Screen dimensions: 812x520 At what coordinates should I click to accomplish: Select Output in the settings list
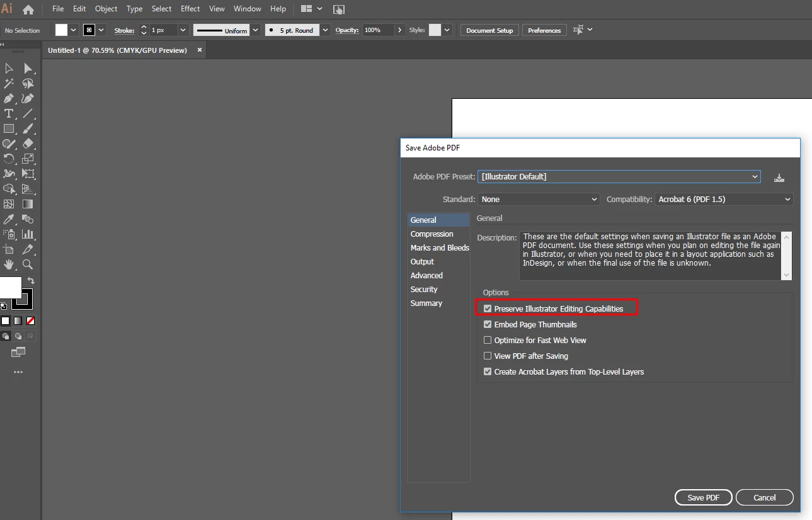pyautogui.click(x=422, y=262)
